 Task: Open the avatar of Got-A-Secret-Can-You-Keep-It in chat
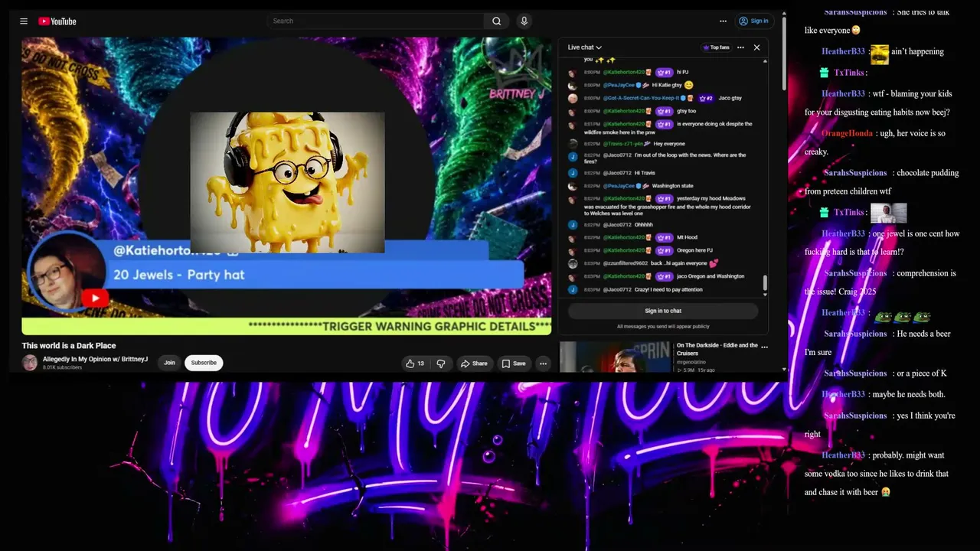pyautogui.click(x=573, y=99)
